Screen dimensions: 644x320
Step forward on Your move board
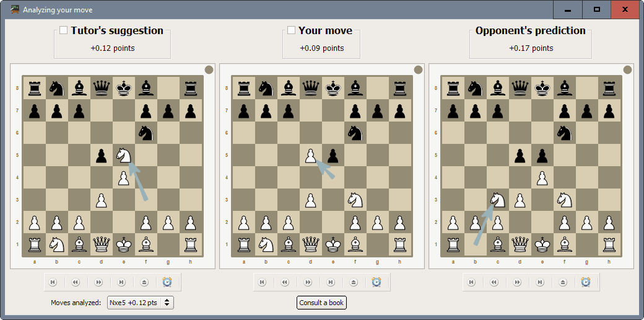click(308, 282)
